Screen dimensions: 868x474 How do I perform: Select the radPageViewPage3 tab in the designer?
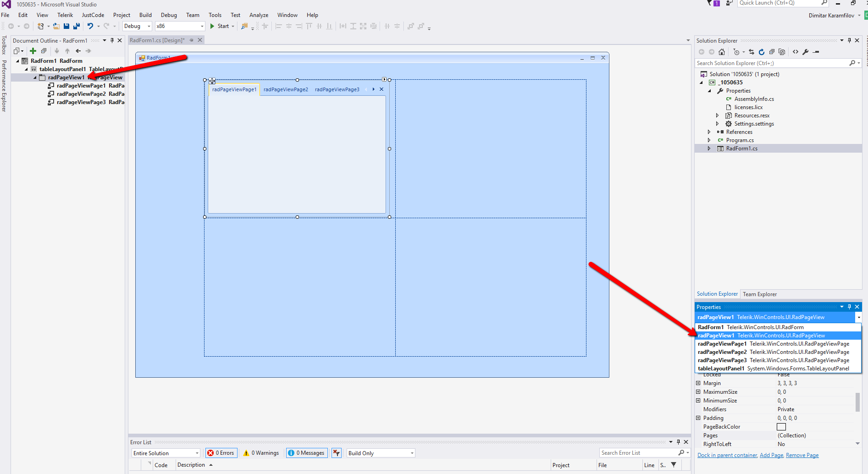[x=337, y=89]
